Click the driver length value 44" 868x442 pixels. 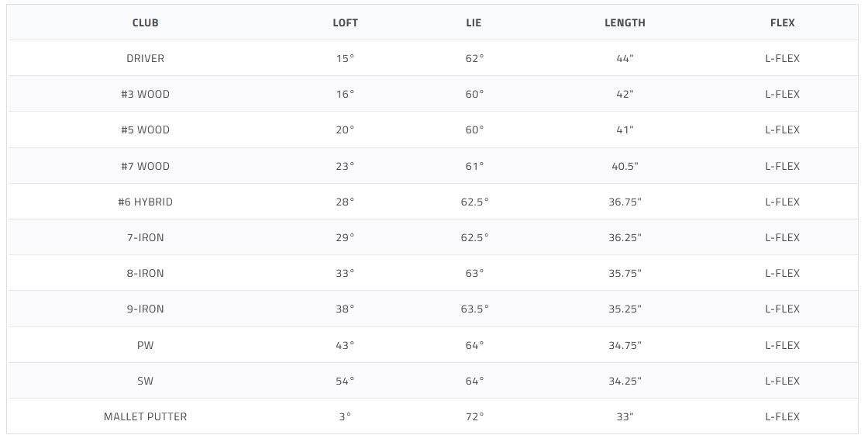tap(625, 58)
